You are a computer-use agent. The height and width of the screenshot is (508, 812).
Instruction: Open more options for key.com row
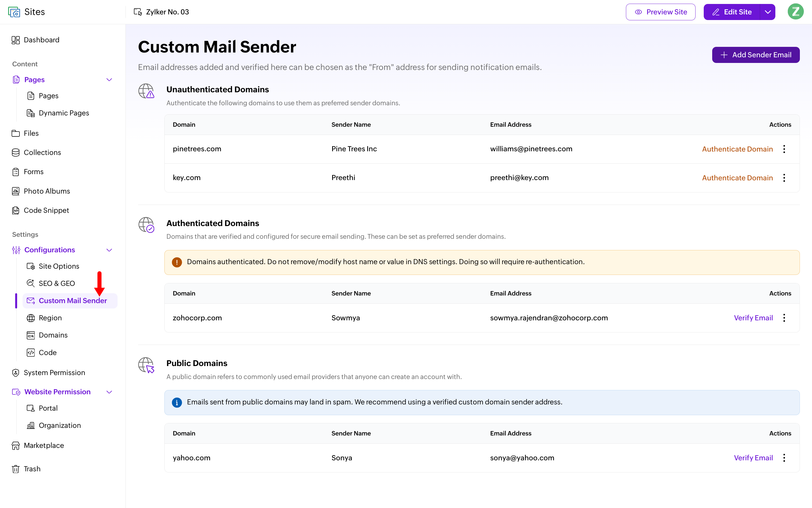(x=784, y=178)
